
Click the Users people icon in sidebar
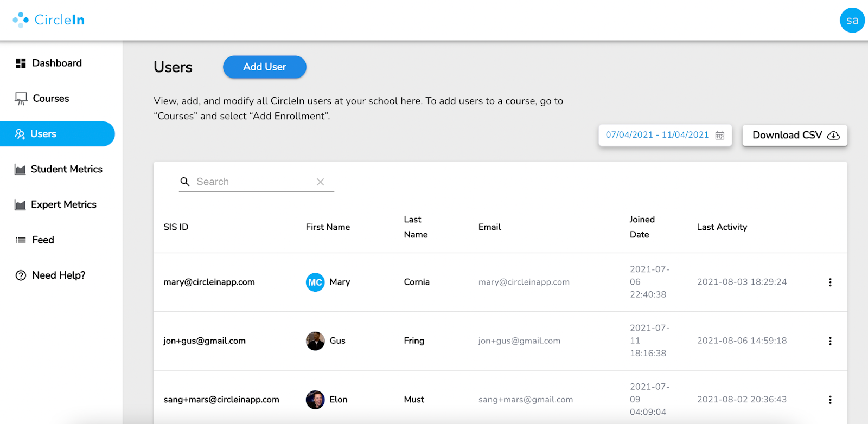click(x=20, y=134)
